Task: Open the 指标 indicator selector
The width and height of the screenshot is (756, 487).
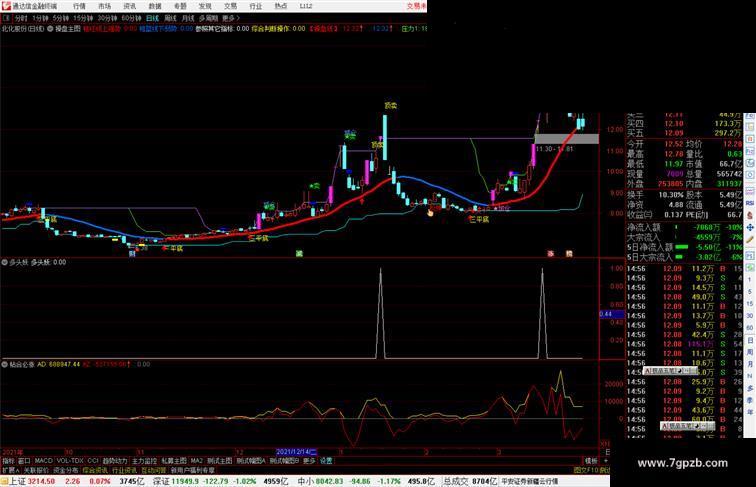Action: 8,461
